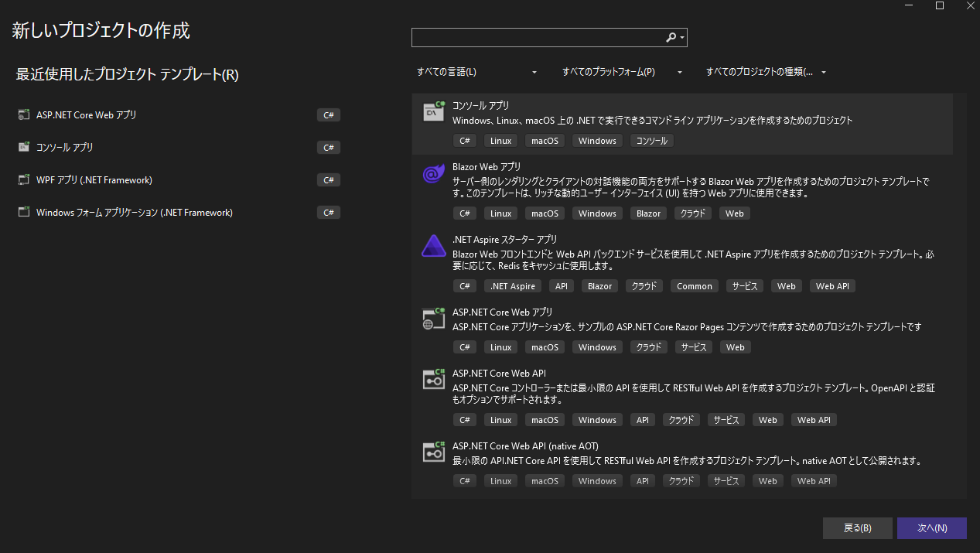Focus the template search input field
980x553 pixels.
(538, 37)
